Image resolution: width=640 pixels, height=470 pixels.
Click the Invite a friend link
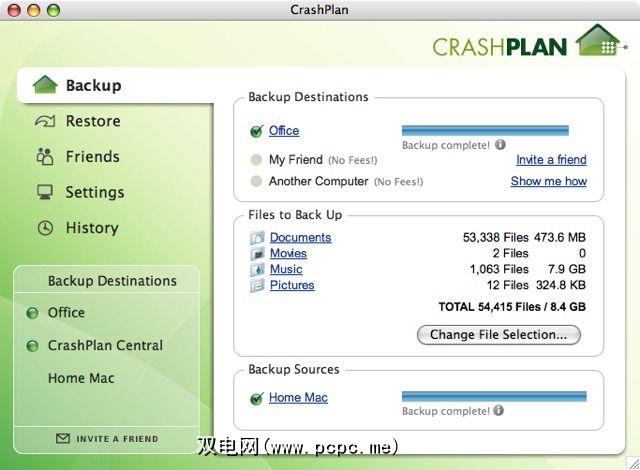click(551, 160)
